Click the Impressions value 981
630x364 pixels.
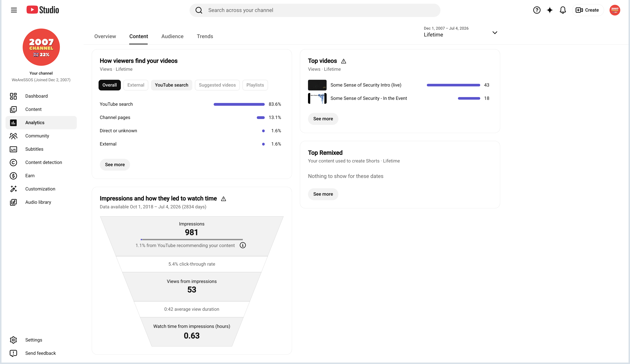tap(191, 232)
